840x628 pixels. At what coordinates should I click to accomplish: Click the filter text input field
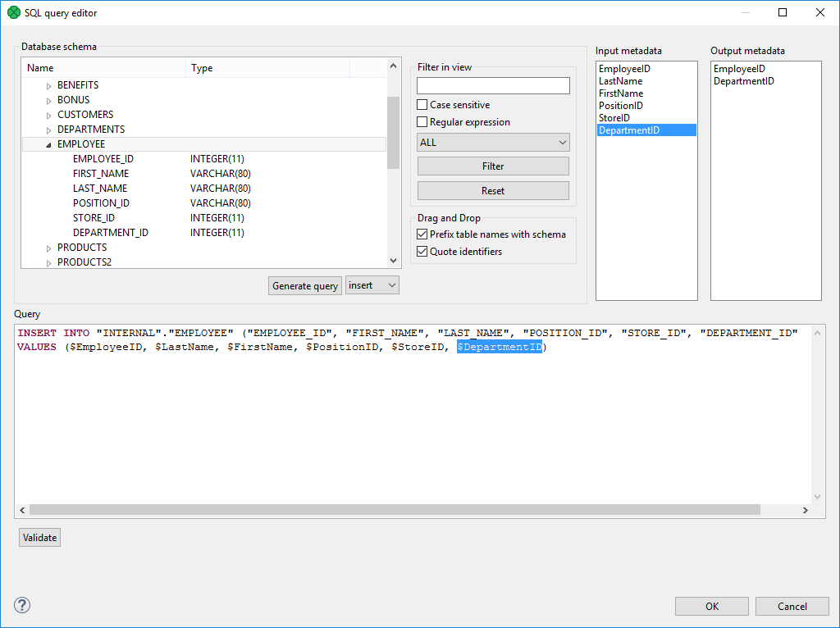click(x=492, y=85)
